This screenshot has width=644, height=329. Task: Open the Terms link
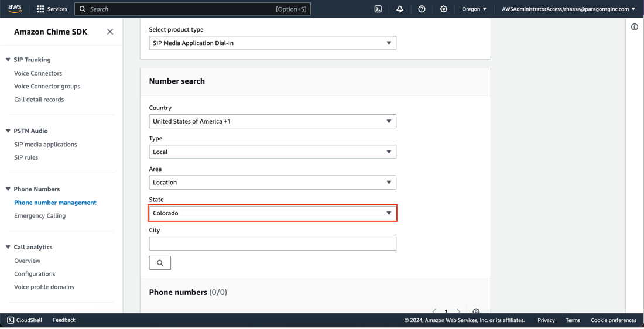(573, 320)
